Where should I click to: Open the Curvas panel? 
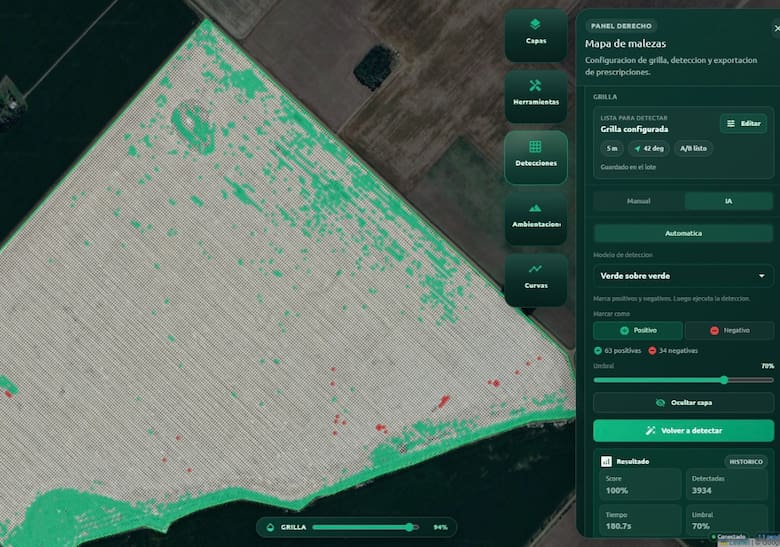[x=536, y=280]
